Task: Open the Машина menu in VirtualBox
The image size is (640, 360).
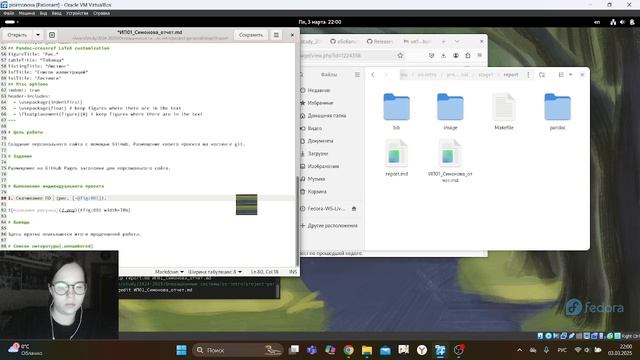Action: click(27, 13)
